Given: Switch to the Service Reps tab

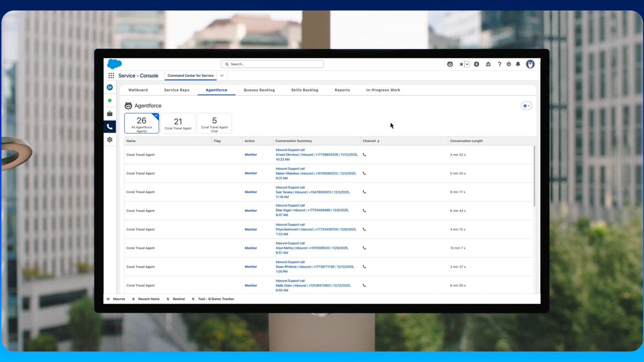Looking at the screenshot, I should 177,90.
